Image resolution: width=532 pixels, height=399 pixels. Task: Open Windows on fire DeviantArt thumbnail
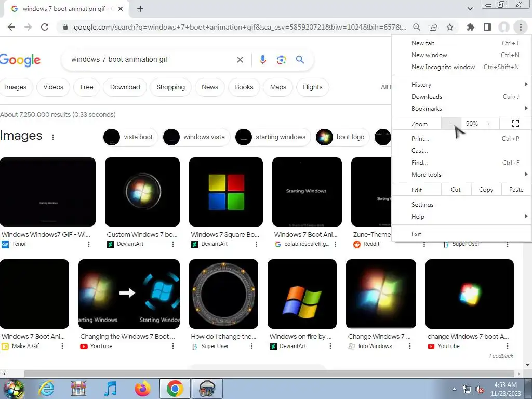(302, 294)
